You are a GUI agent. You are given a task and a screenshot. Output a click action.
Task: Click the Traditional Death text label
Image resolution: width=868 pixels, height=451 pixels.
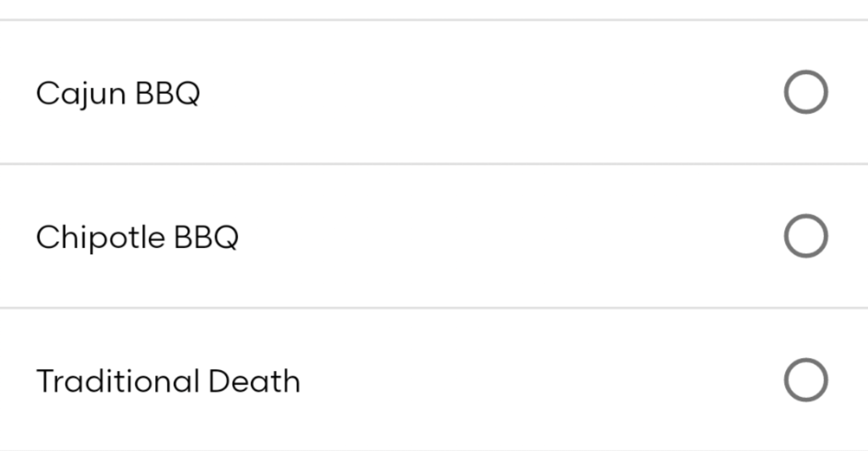168,381
